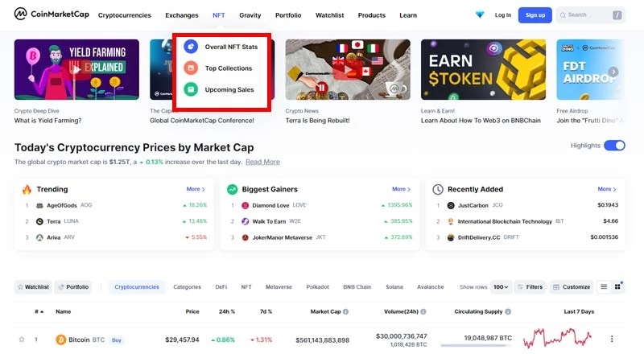Open the Yield Farming Explained thumbnail
The height and width of the screenshot is (354, 644).
76,69
